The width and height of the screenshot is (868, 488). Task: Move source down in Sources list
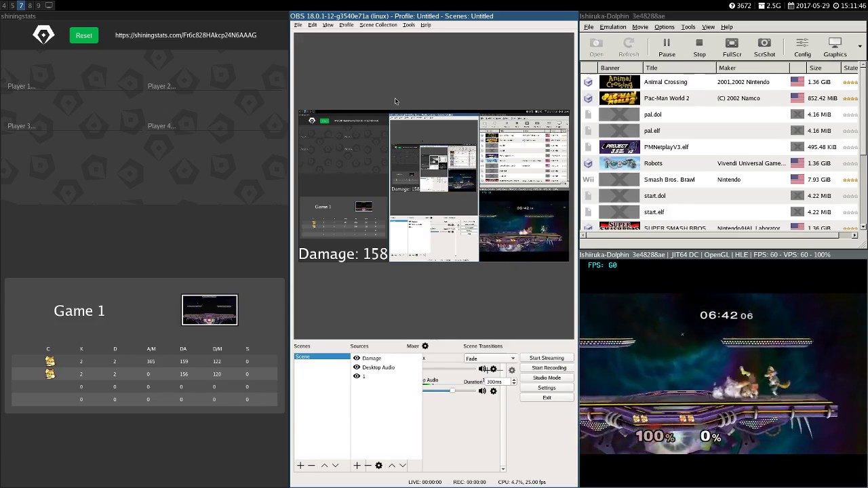[x=402, y=466]
